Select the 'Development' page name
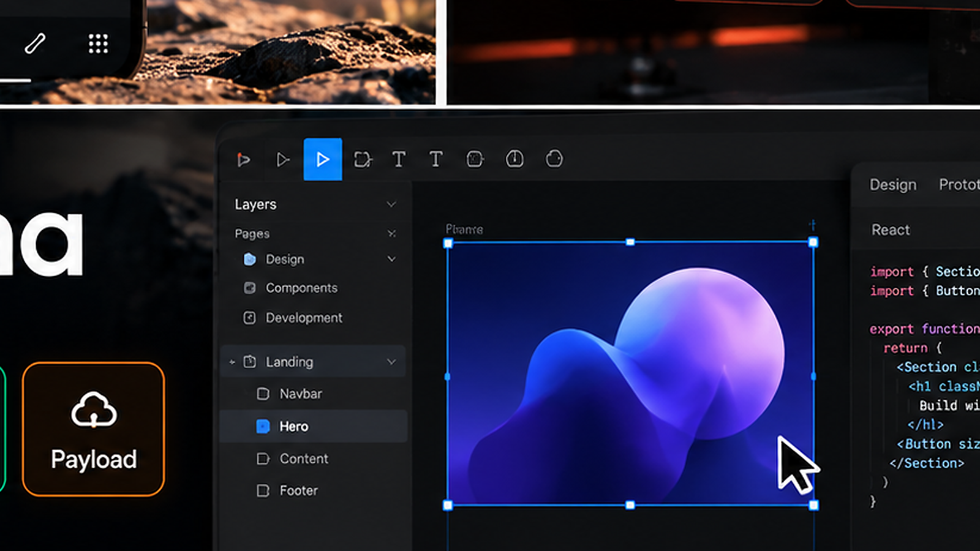Screen dimensions: 980x551 304,318
